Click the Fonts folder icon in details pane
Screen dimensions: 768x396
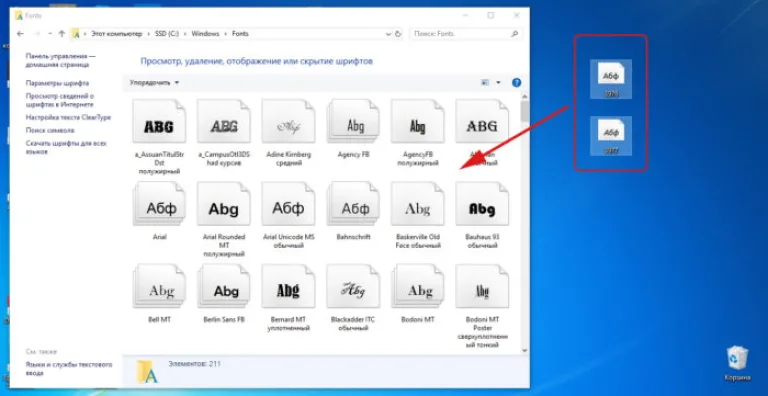147,371
